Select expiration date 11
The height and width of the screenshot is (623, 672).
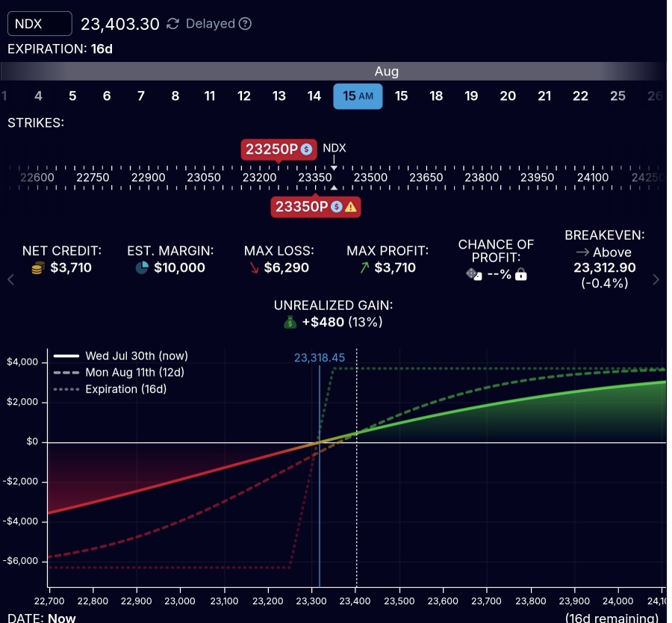pos(210,96)
